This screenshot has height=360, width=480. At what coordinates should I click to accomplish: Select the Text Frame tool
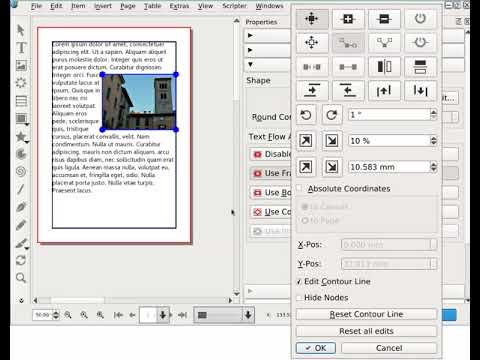pyautogui.click(x=21, y=48)
